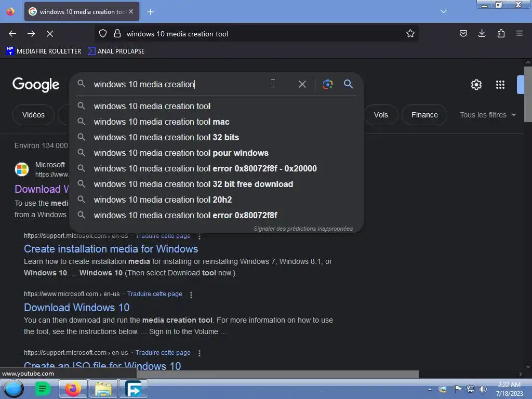Select the Finance filter chip
The image size is (532, 399).
click(x=424, y=115)
